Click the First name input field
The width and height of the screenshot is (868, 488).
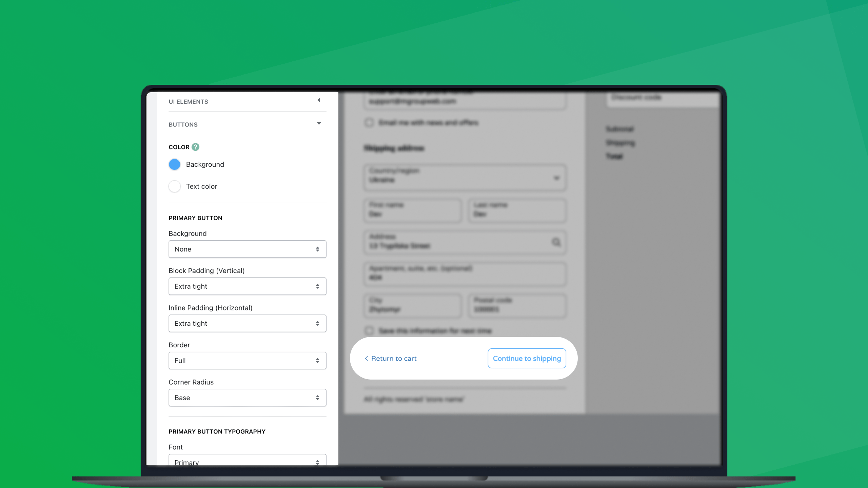[x=413, y=210]
